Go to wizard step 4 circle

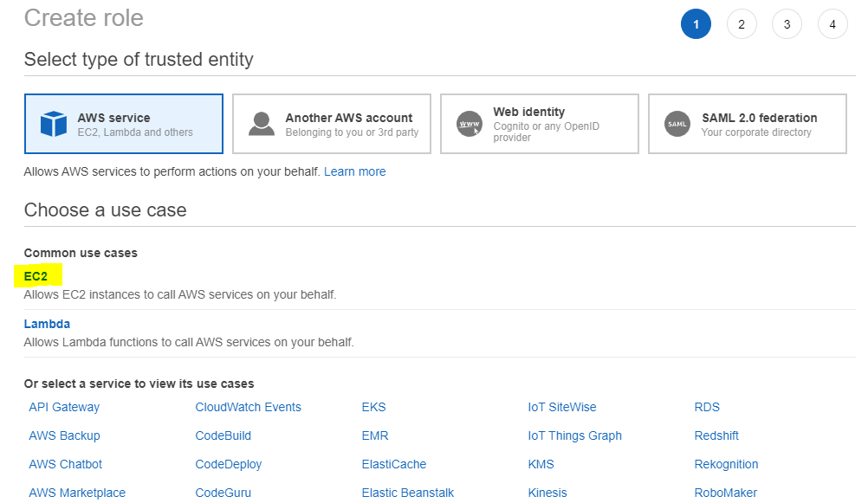(x=832, y=24)
